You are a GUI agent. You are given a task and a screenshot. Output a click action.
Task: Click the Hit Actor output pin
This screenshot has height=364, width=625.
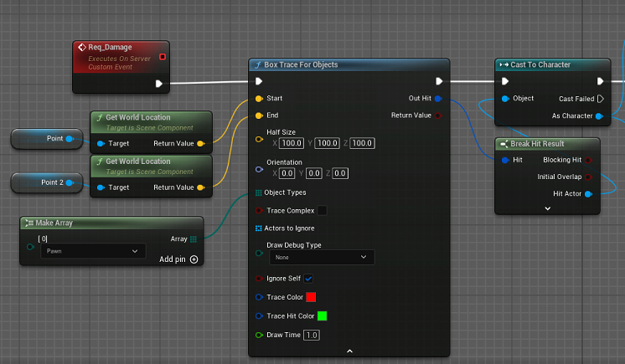pos(588,194)
